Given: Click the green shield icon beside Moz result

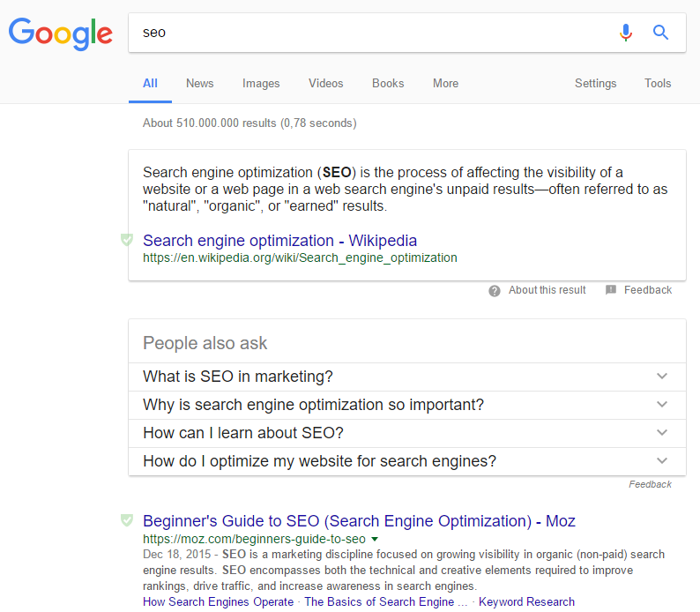Looking at the screenshot, I should [x=127, y=520].
